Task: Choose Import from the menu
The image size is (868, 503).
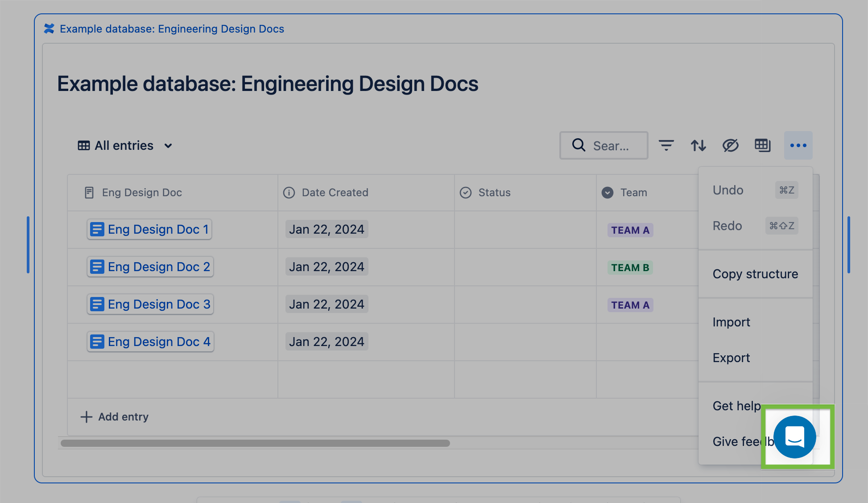Action: pos(756,322)
